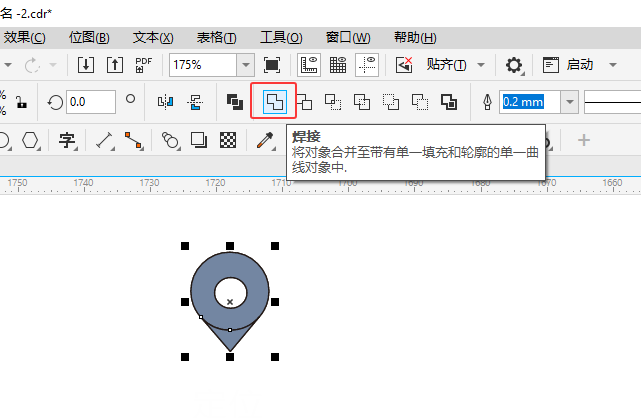The height and width of the screenshot is (418, 641).
Task: Click the 启动 launcher button
Action: pos(580,65)
